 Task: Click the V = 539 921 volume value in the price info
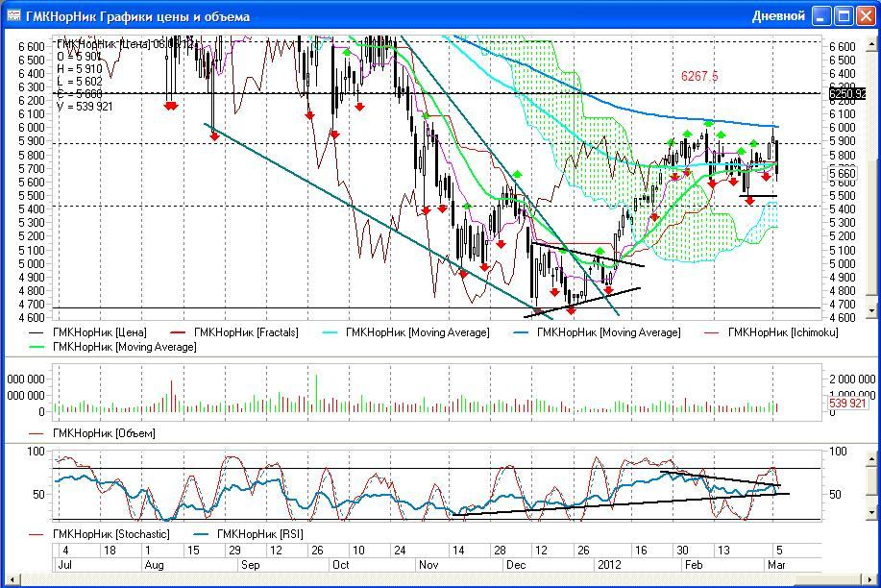pyautogui.click(x=85, y=107)
